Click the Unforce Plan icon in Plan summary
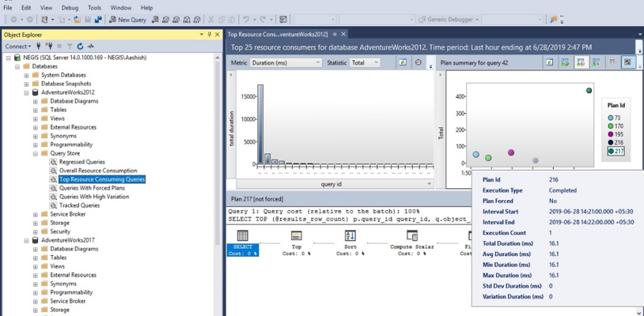The image size is (644, 316). [x=581, y=62]
